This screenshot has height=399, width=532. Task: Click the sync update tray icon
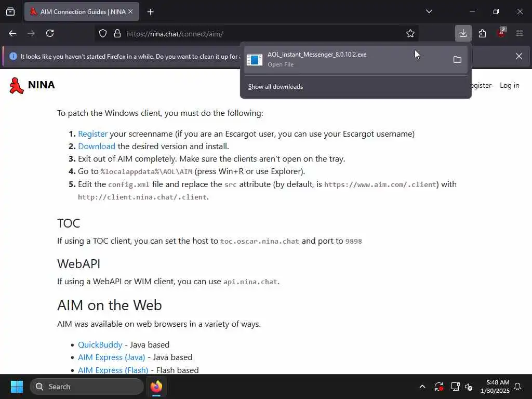(438, 387)
